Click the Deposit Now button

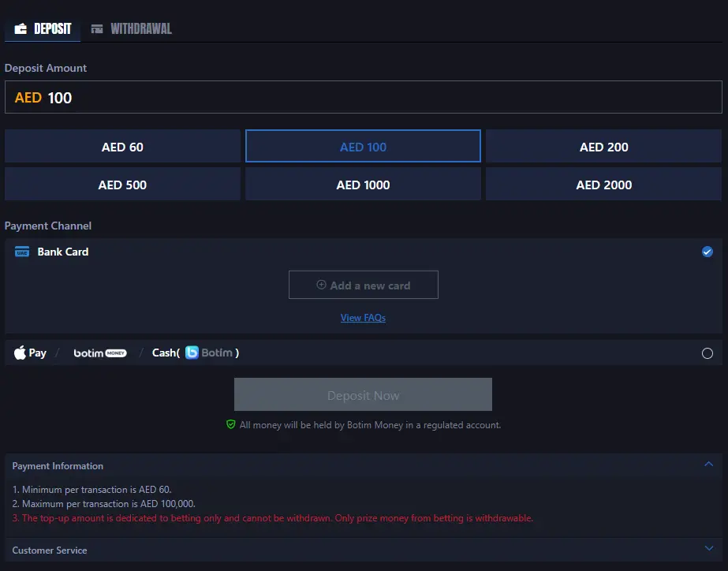[x=363, y=394]
